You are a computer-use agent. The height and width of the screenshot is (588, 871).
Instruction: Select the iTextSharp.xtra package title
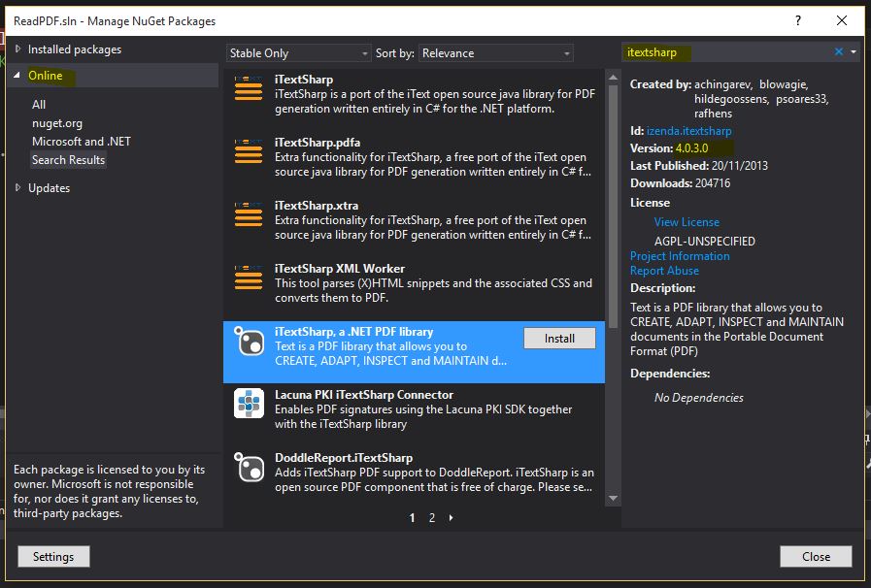pos(317,206)
